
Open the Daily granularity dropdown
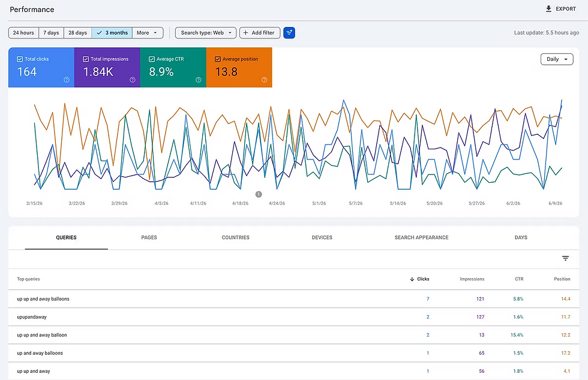coord(557,59)
